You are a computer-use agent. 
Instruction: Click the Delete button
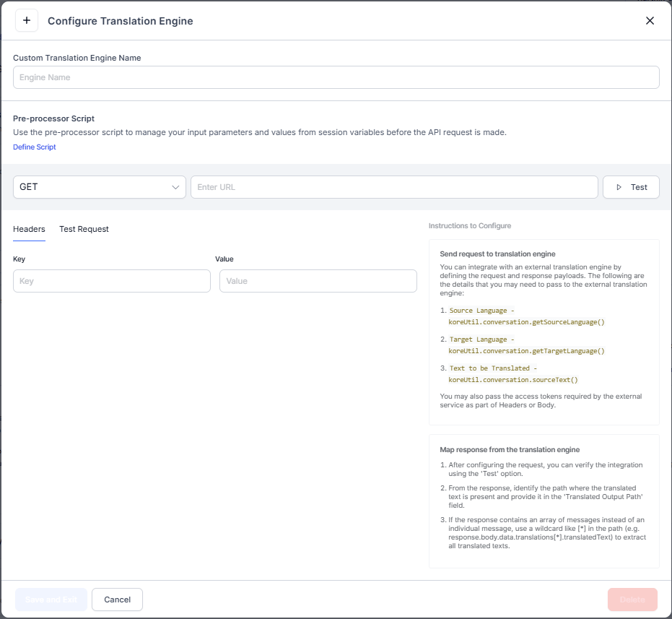click(x=632, y=599)
